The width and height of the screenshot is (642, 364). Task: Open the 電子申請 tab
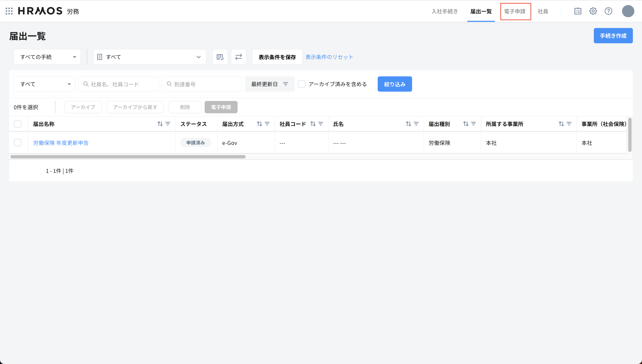(x=515, y=11)
